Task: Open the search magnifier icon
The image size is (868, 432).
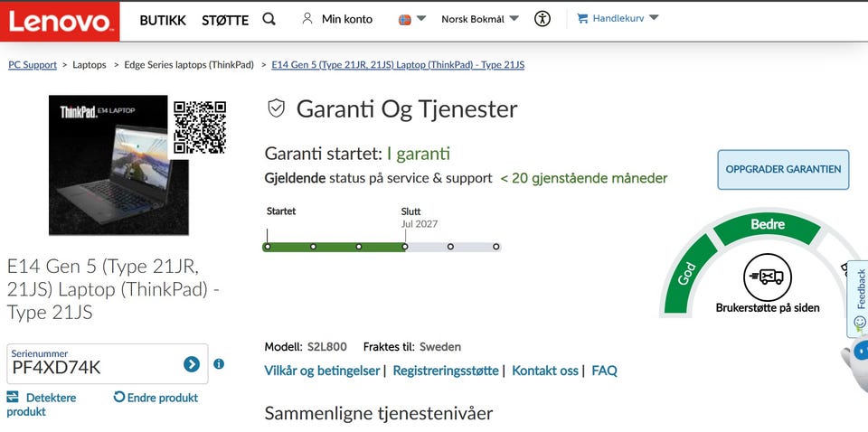Action: [x=269, y=19]
